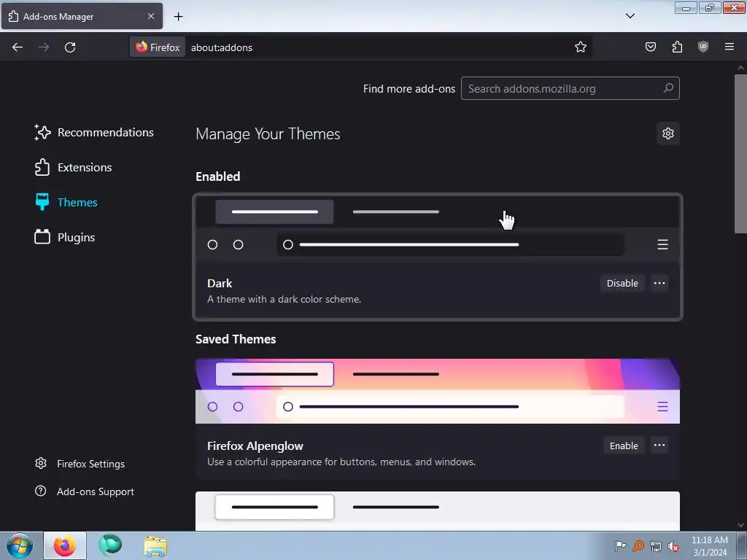List all tabs with the chevron
Screen dimensions: 747x560
coord(630,16)
